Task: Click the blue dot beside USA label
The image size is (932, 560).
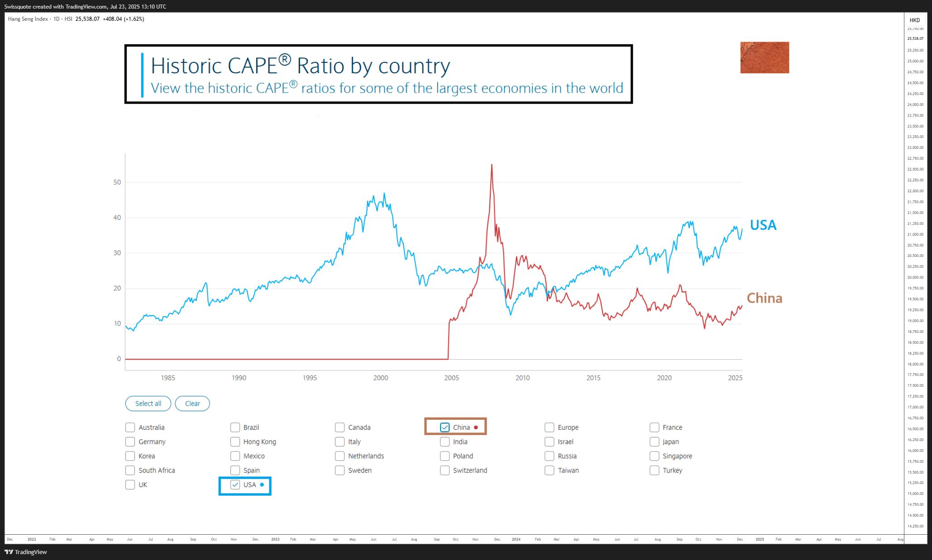Action: pos(262,485)
